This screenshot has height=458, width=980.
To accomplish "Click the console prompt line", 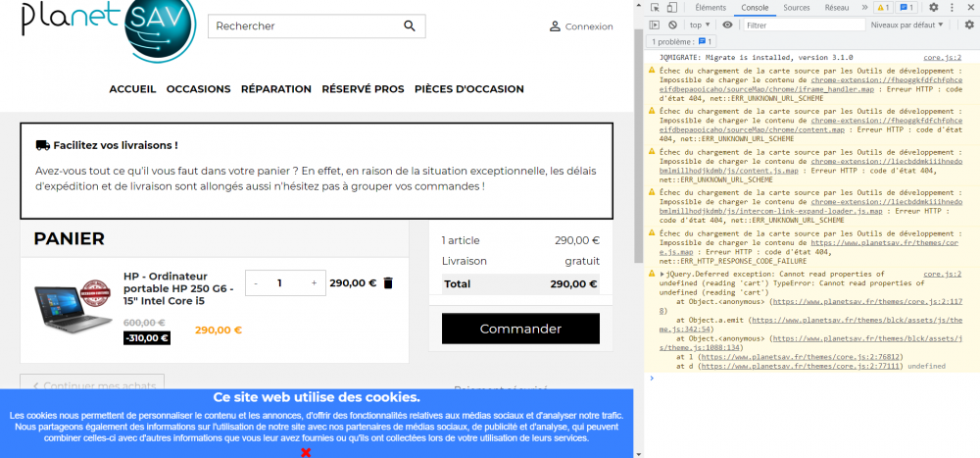I will (811, 378).
